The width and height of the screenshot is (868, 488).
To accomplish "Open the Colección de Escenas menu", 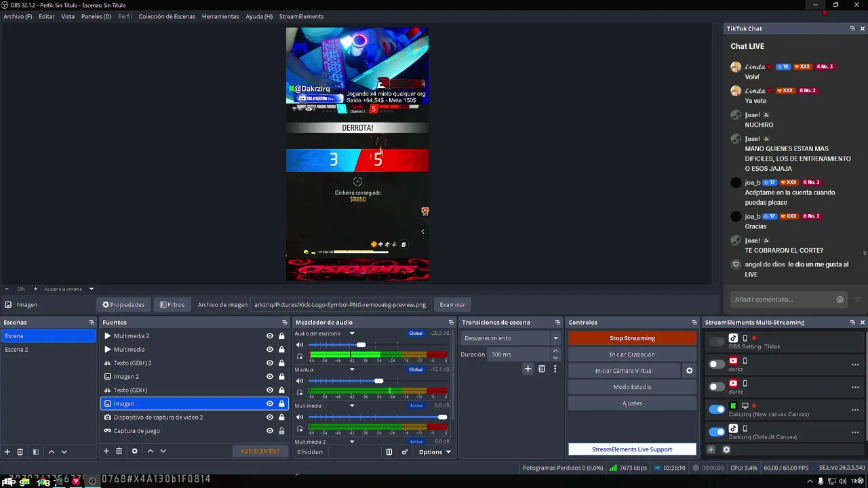I will 167,16.
